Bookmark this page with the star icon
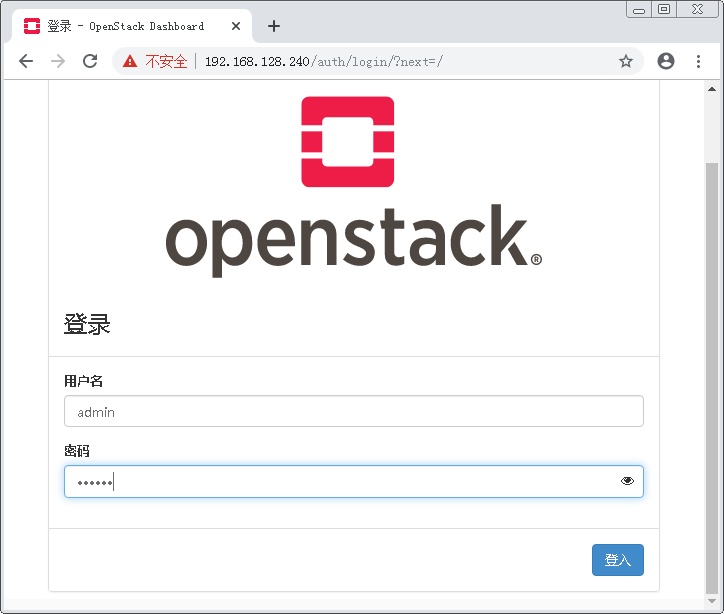The width and height of the screenshot is (724, 614). click(x=626, y=61)
